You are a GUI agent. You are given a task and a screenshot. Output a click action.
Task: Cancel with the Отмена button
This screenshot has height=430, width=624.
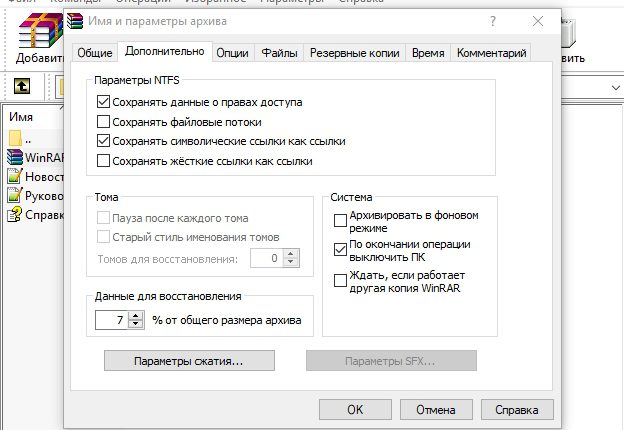pyautogui.click(x=436, y=410)
